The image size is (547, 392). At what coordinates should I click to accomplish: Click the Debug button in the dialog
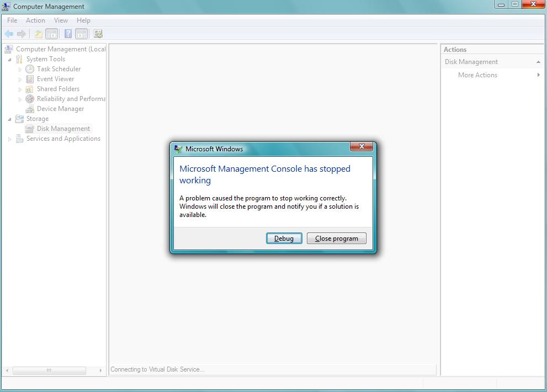point(284,239)
